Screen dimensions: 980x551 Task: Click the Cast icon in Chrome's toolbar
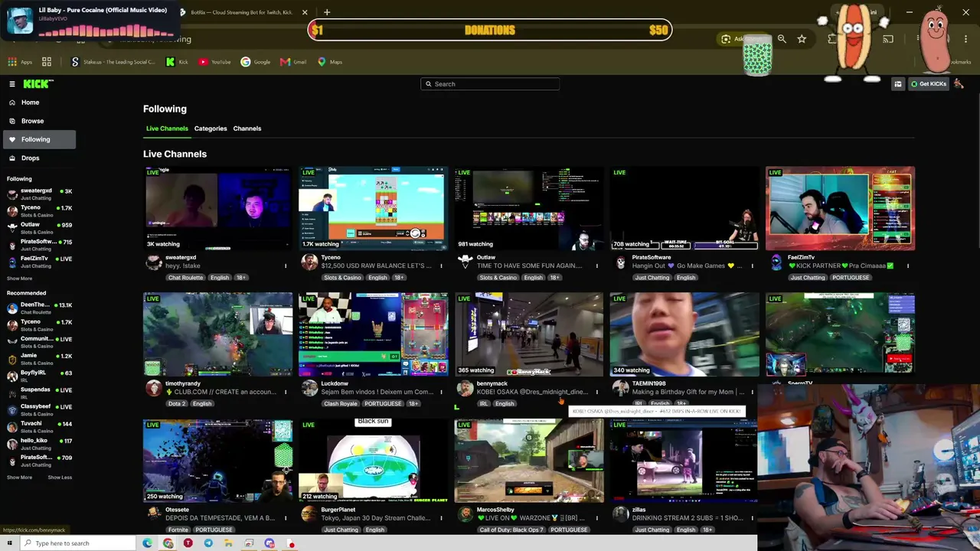888,39
